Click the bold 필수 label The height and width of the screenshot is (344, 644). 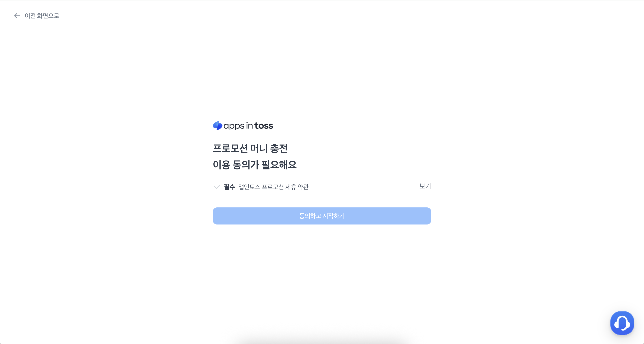pos(229,187)
